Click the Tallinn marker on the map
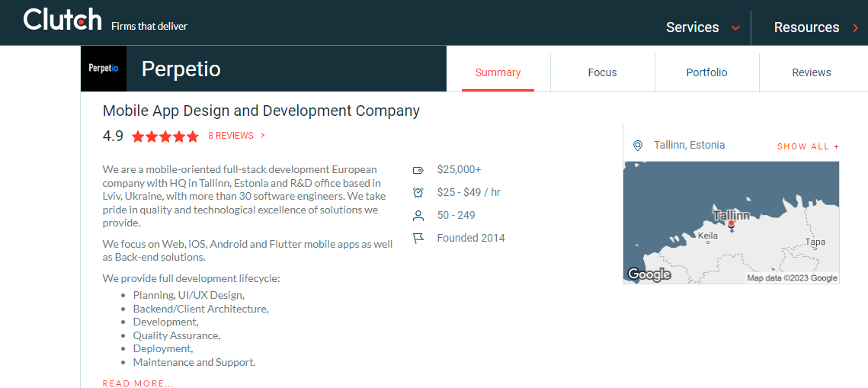868x388 pixels. 732,223
